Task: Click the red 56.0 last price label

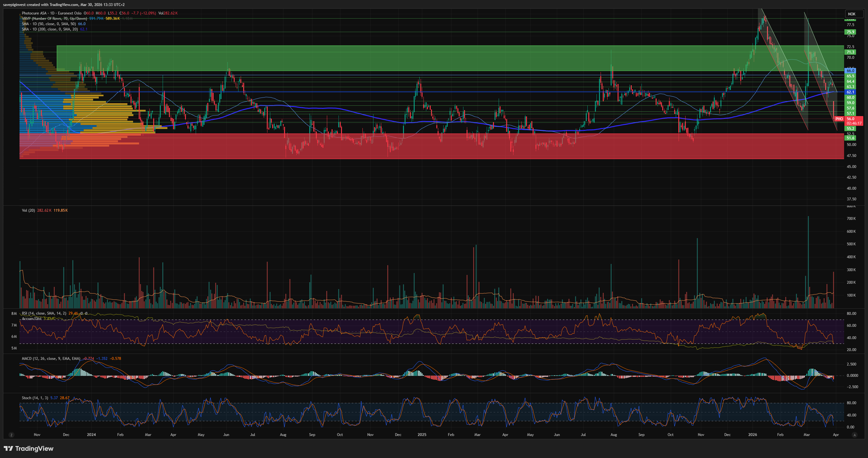Action: [850, 119]
